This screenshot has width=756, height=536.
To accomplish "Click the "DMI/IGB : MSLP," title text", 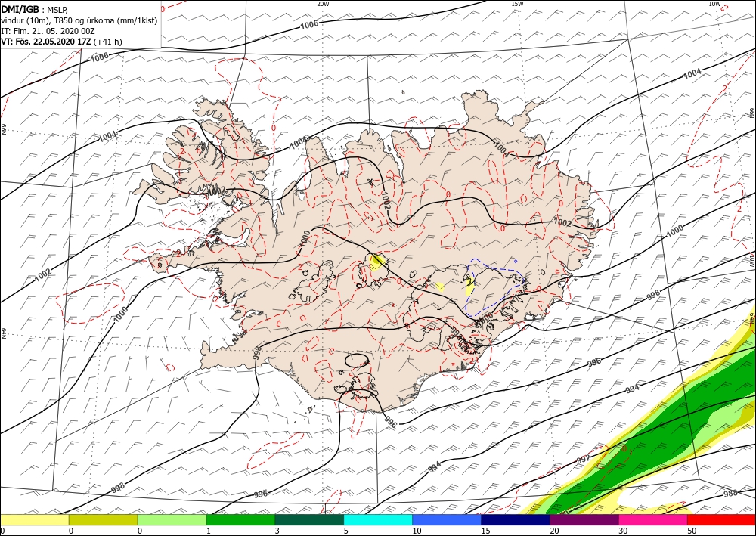I will tap(34, 11).
